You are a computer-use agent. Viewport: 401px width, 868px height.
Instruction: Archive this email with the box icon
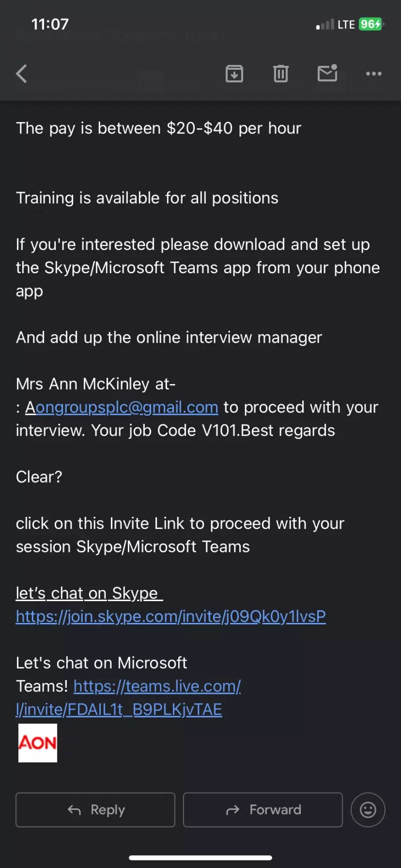tap(234, 74)
